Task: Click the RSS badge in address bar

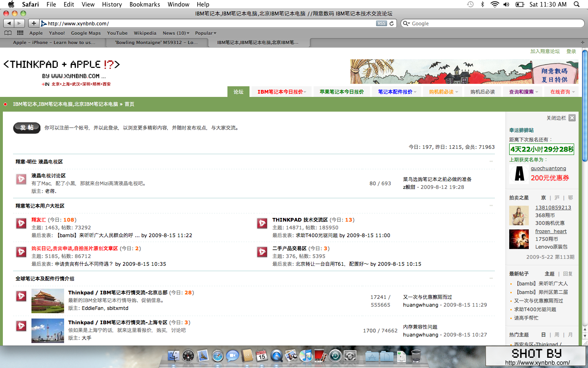Action: pyautogui.click(x=381, y=23)
